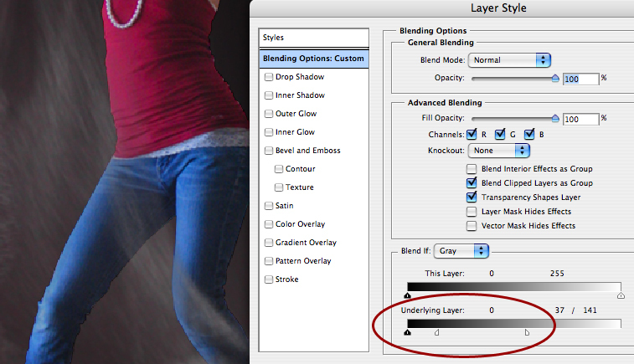Select the Styles header item

coord(314,38)
